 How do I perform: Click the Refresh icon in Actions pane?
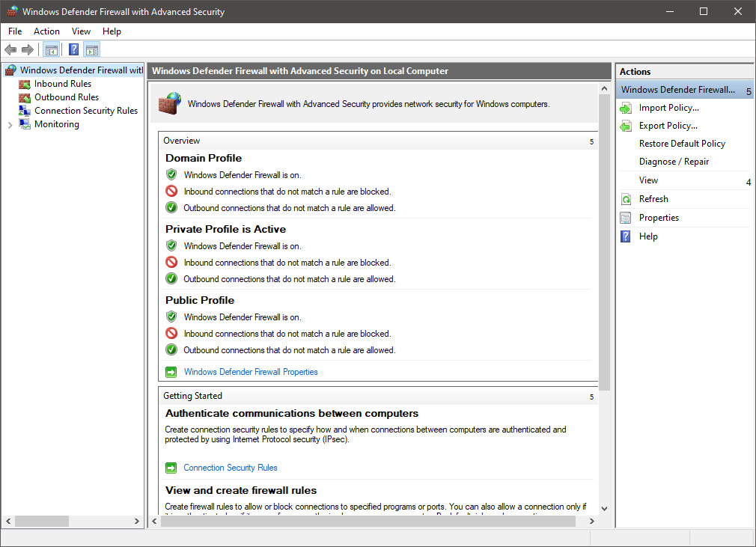(x=626, y=199)
